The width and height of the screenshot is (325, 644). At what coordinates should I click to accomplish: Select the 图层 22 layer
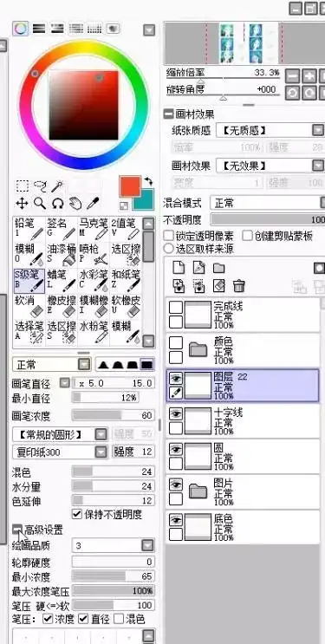coord(243,385)
